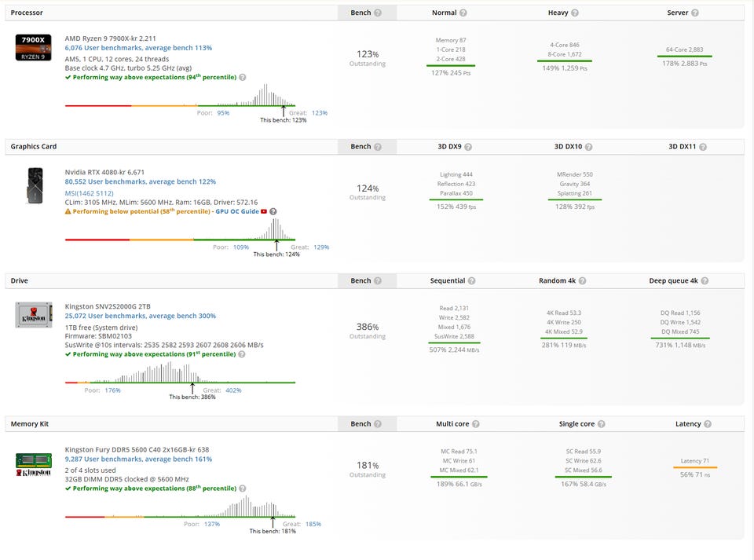
Task: Open the Normal column help icon
Action: 463,13
